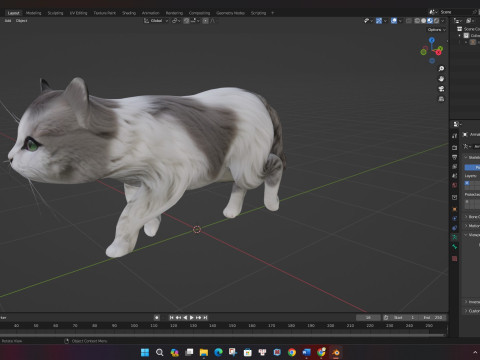
Task: Open the World properties tab
Action: coord(454,185)
